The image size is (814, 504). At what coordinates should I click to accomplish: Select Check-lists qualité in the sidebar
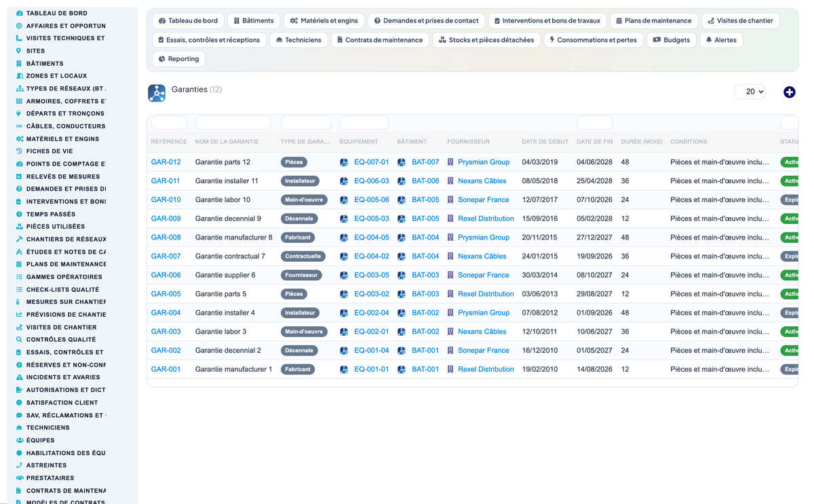point(61,290)
